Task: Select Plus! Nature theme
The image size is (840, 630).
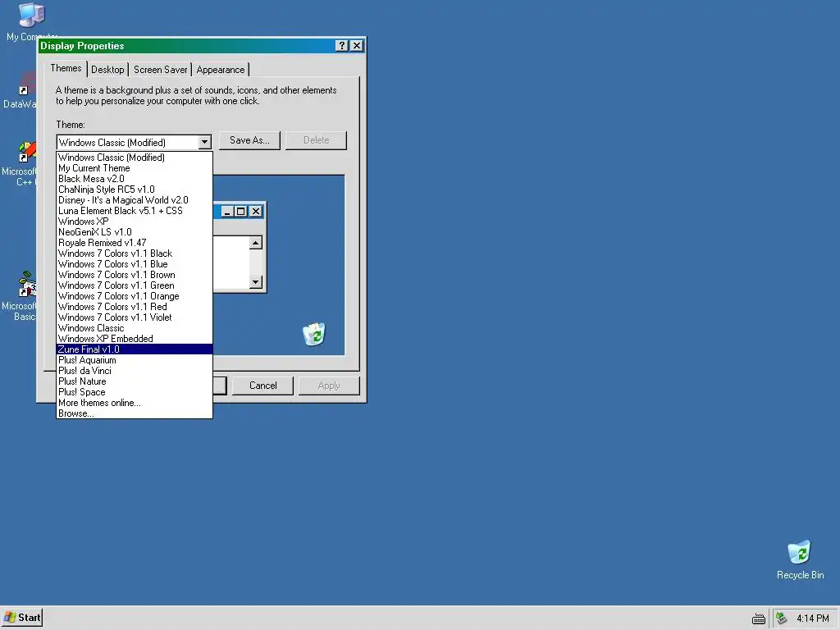Action: pyautogui.click(x=135, y=381)
